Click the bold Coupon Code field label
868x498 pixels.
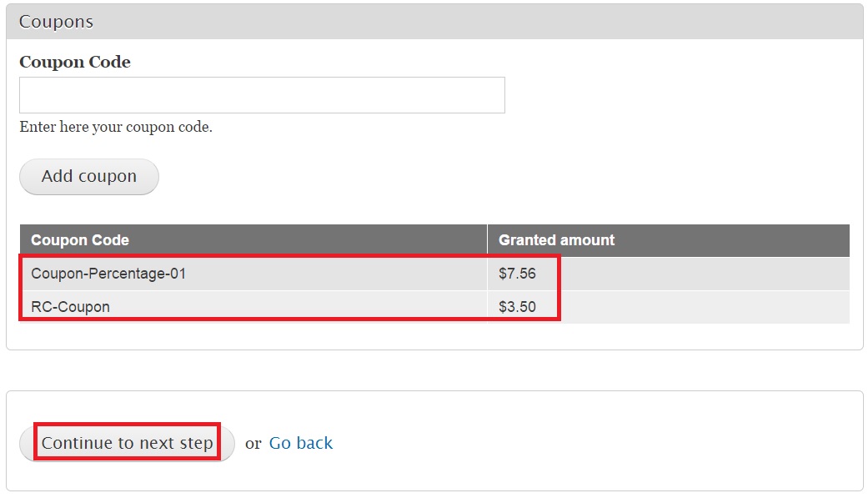pos(75,62)
